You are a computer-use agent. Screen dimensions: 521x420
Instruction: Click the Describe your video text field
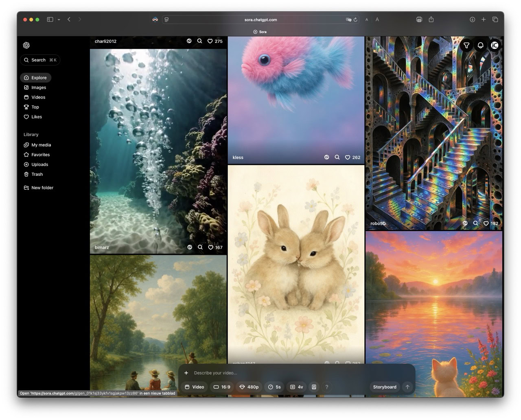pos(285,373)
